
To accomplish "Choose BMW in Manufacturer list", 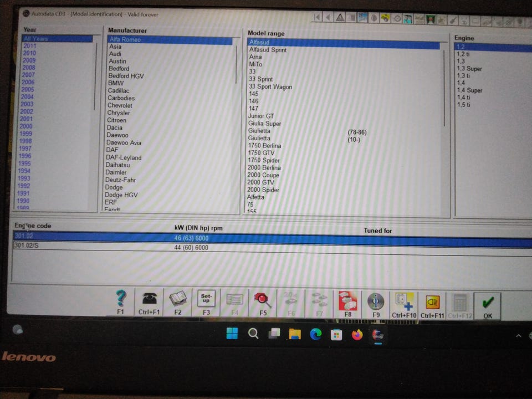I will pyautogui.click(x=116, y=83).
